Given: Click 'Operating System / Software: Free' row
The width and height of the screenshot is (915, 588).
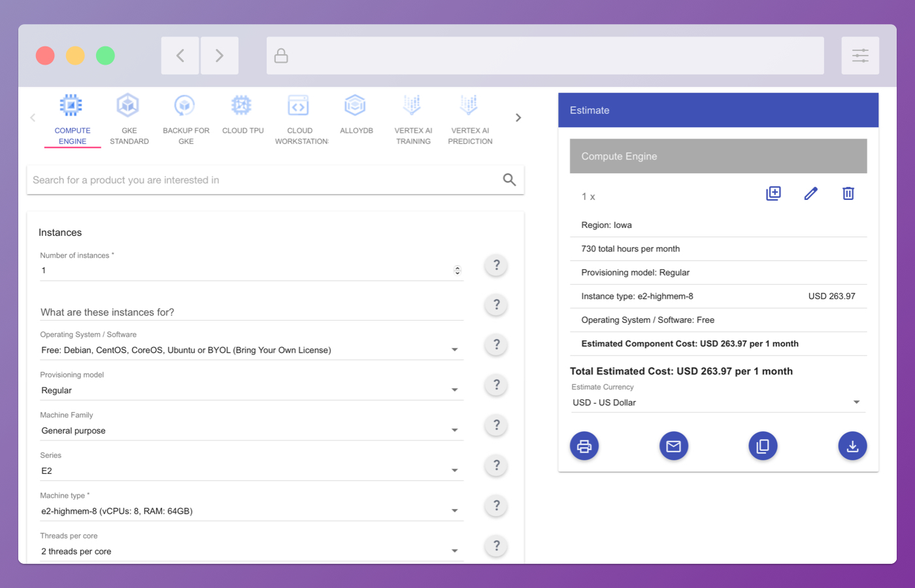Looking at the screenshot, I should click(718, 320).
